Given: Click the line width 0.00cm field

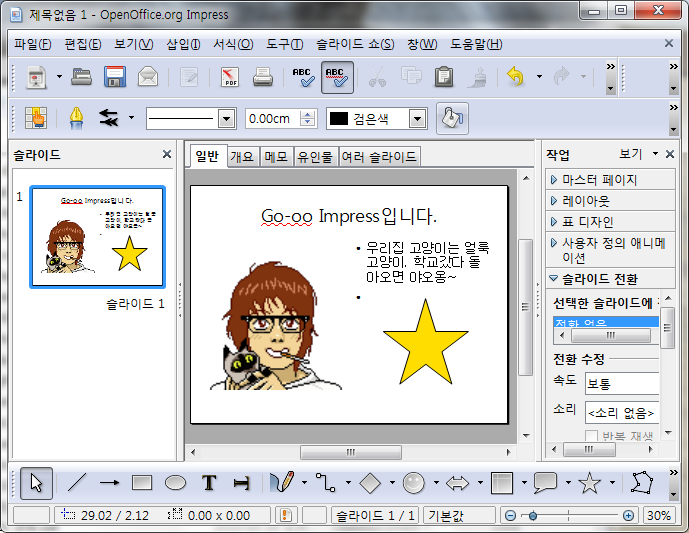Looking at the screenshot, I should click(x=272, y=119).
